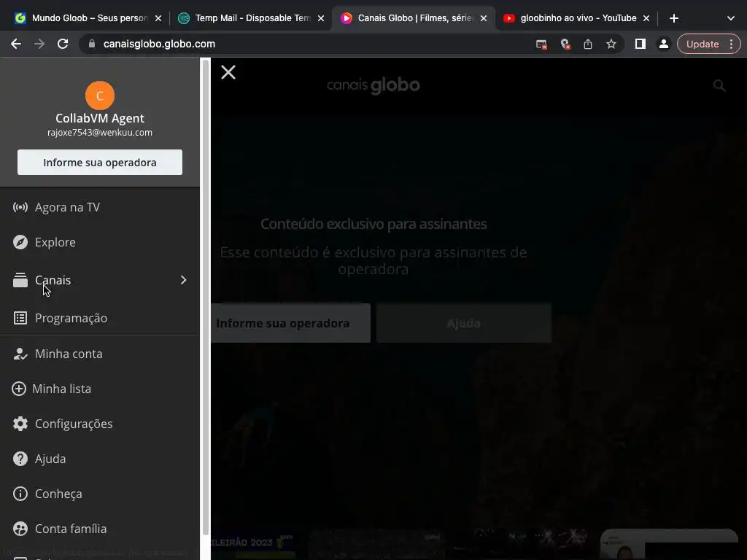
Task: Click the Configurações gear icon
Action: (20, 424)
